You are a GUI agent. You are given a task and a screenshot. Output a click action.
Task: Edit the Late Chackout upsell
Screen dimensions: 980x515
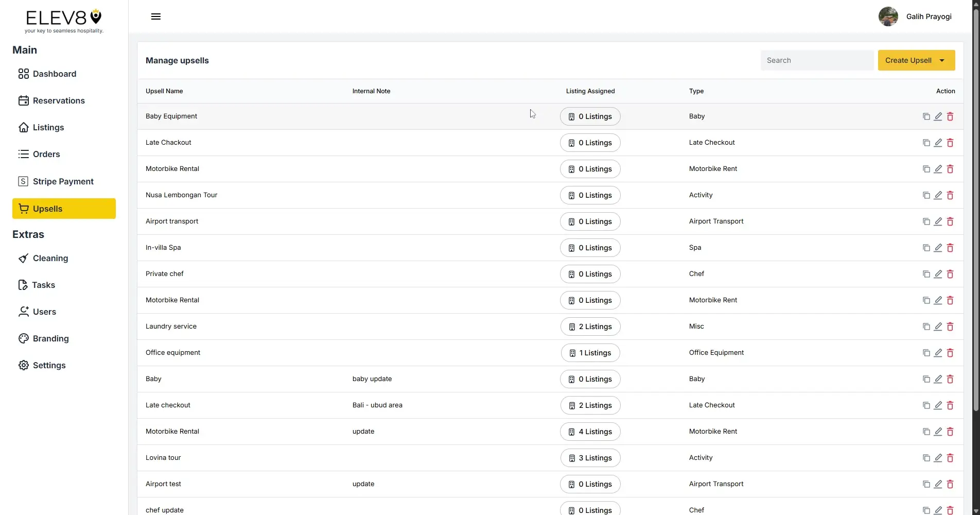tap(938, 143)
